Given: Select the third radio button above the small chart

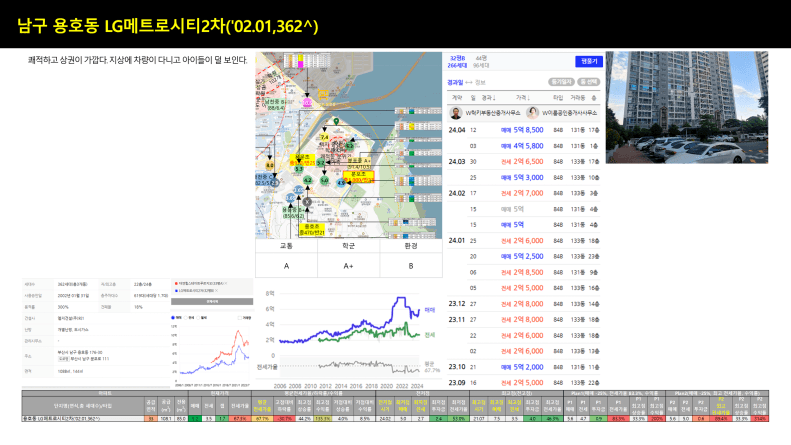Looking at the screenshot, I should tap(198, 318).
